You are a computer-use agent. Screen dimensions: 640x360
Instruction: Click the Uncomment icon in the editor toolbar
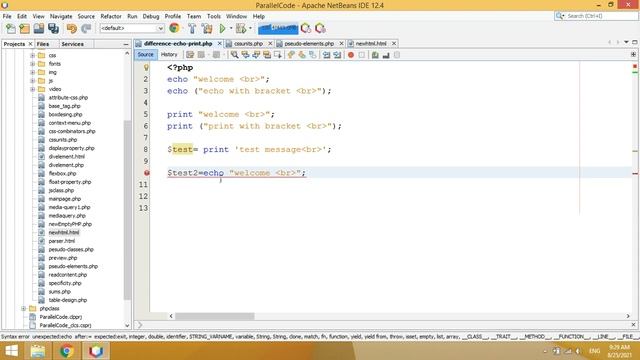pyautogui.click(x=386, y=55)
